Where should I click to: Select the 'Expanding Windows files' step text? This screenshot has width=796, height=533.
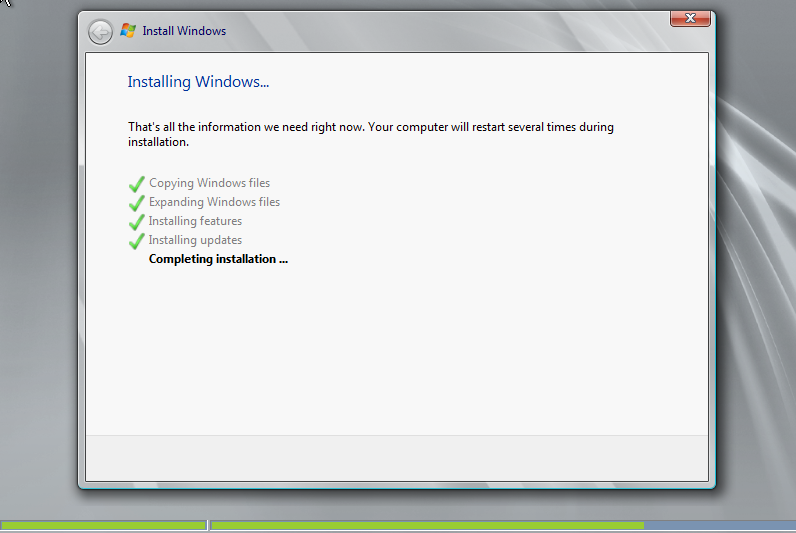click(214, 202)
